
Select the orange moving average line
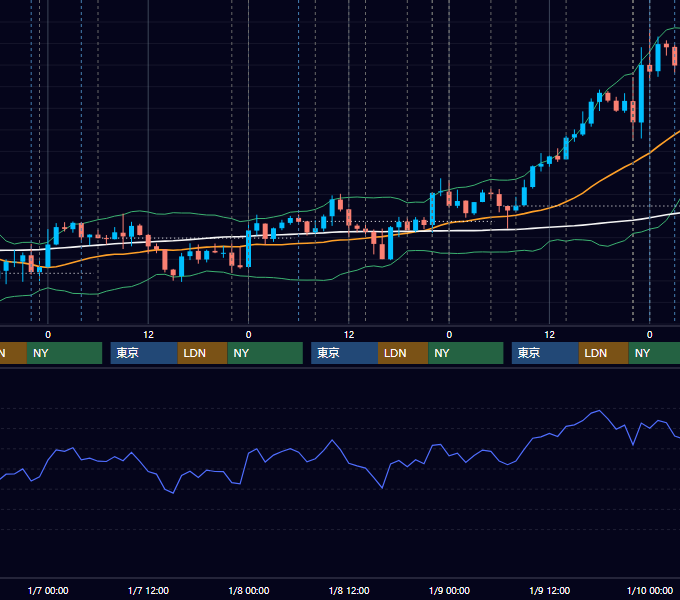coord(598,181)
